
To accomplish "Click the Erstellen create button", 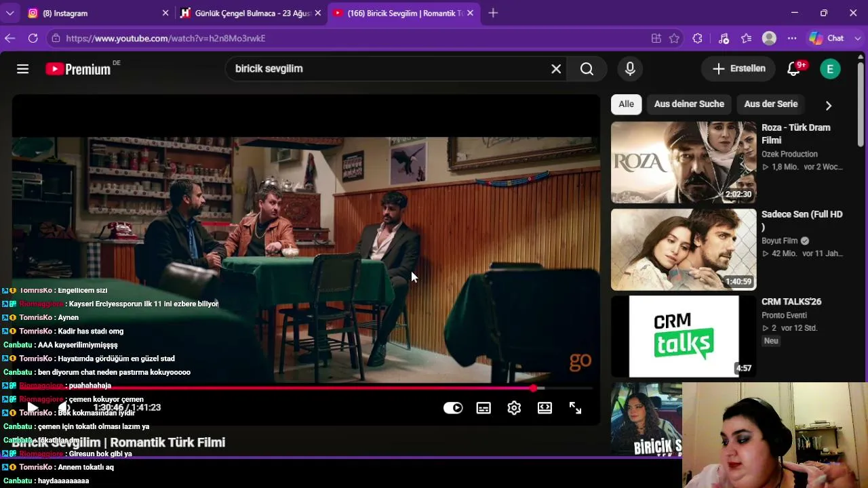I will click(x=739, y=68).
